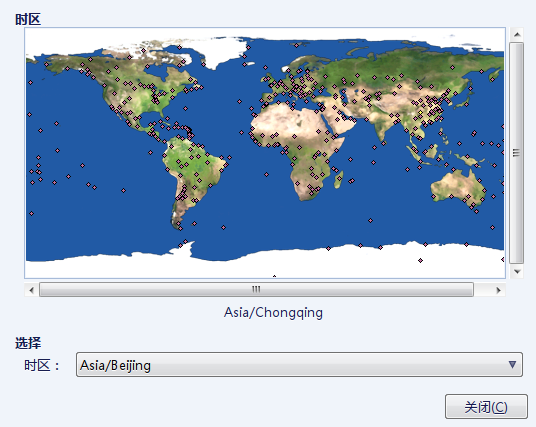
Task: Pick the lone marker in Antarctica's white interior
Action: [x=420, y=261]
